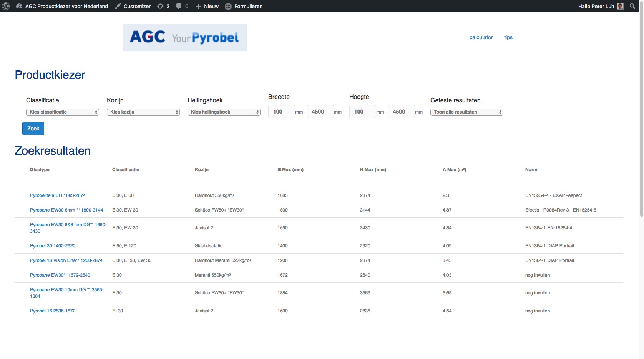The height and width of the screenshot is (359, 644).
Task: Click the Nieuw menu item
Action: coord(207,6)
